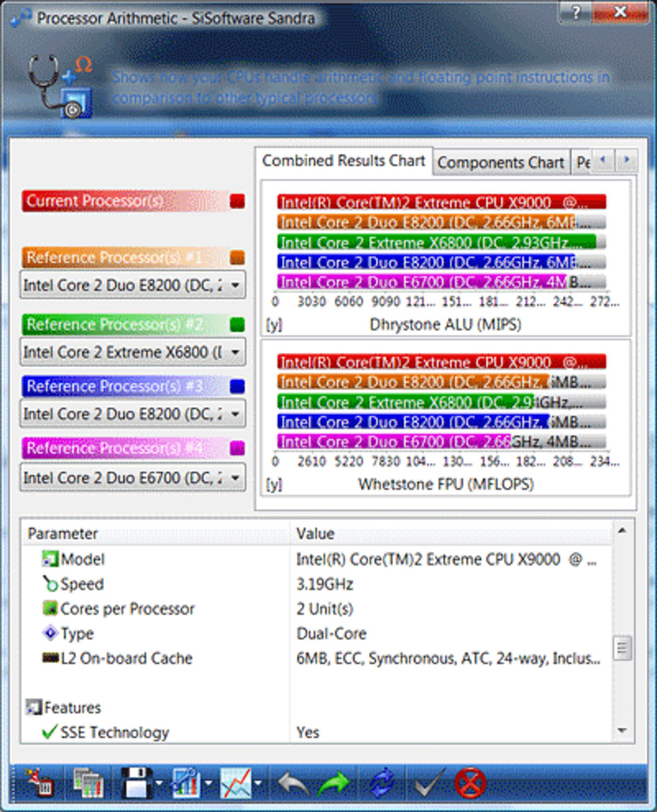Click the 2 Unit(s) value

coord(325,609)
